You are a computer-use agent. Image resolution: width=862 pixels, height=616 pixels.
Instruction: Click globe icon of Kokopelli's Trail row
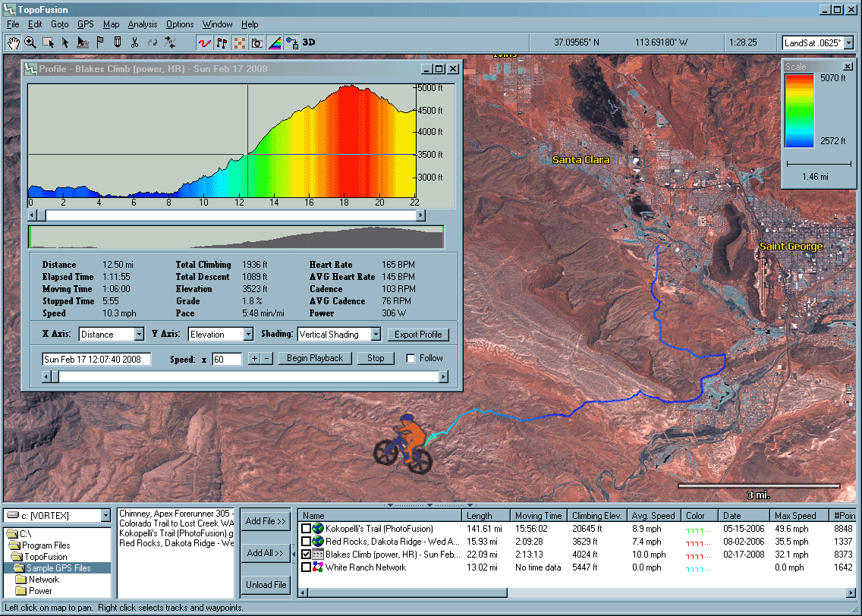[318, 529]
